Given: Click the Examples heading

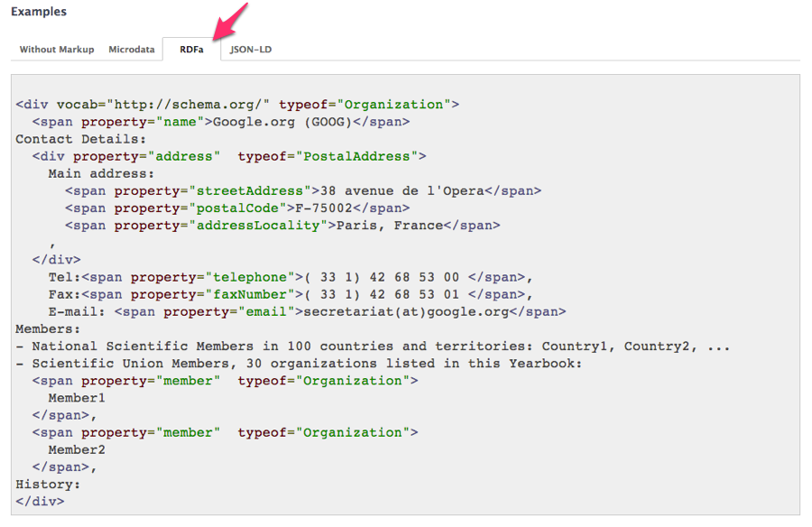Looking at the screenshot, I should tap(39, 12).
